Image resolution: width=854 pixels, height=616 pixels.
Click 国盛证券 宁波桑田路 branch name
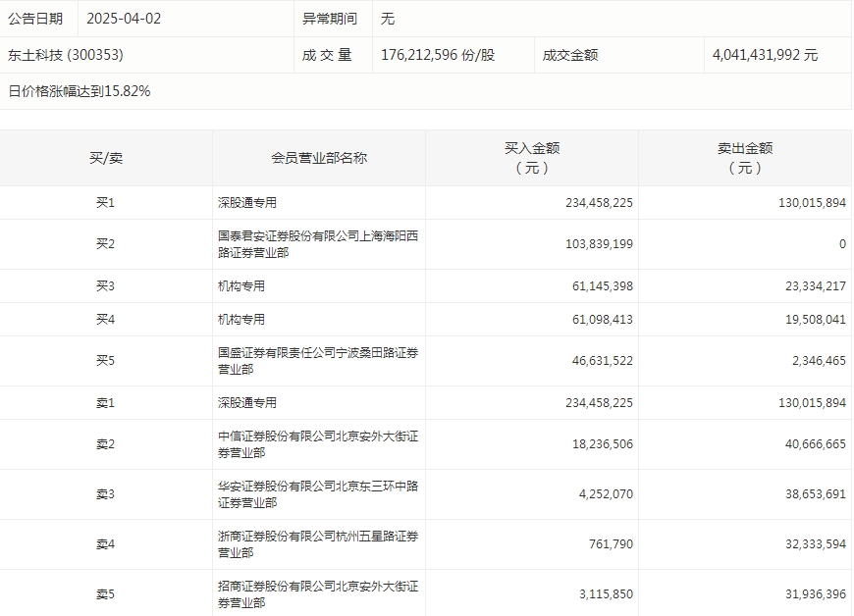[x=318, y=361]
